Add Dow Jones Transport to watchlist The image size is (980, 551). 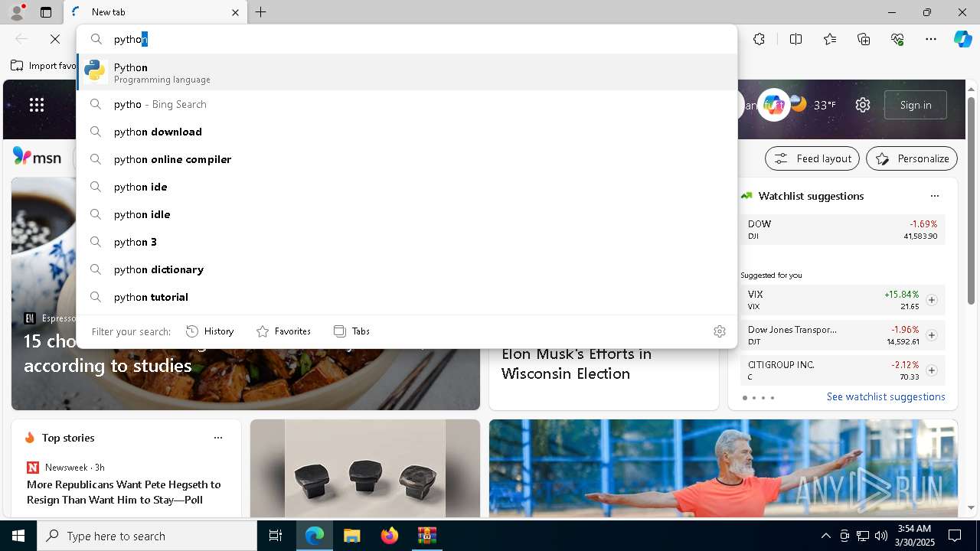click(932, 335)
